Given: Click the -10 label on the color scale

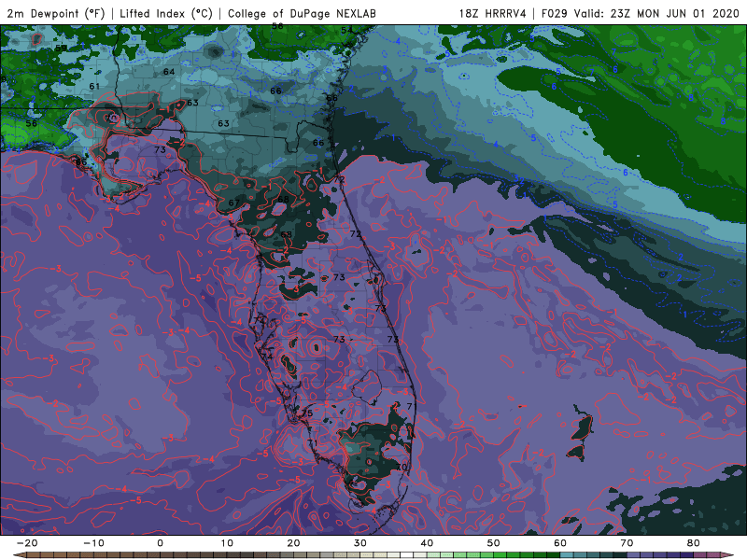Looking at the screenshot, I should tap(93, 543).
